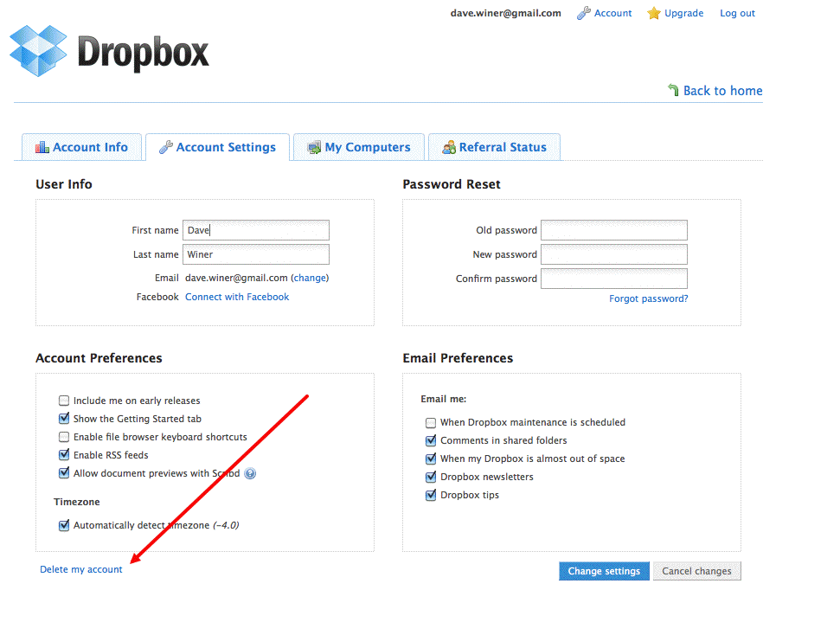This screenshot has width=840, height=635.
Task: Click the Dropbox wordmark text
Action: [x=143, y=53]
